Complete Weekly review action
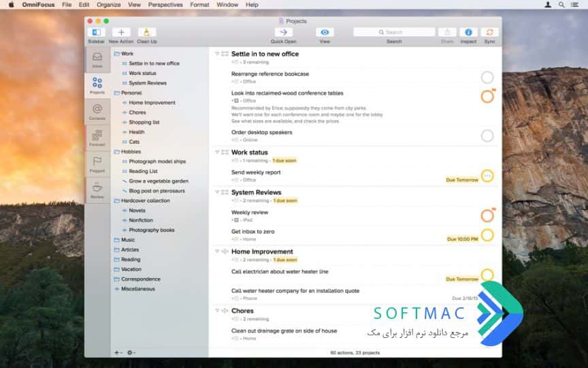This screenshot has height=368, width=588. [487, 215]
